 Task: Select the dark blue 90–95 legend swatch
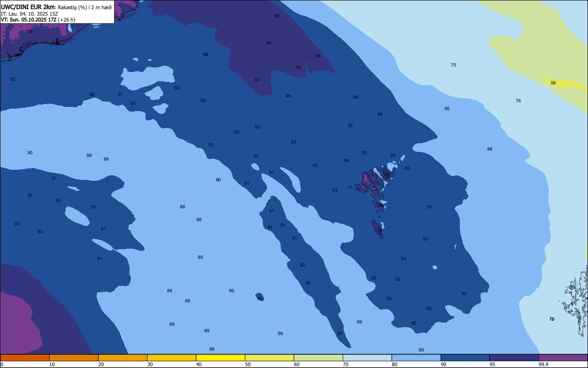(x=465, y=357)
